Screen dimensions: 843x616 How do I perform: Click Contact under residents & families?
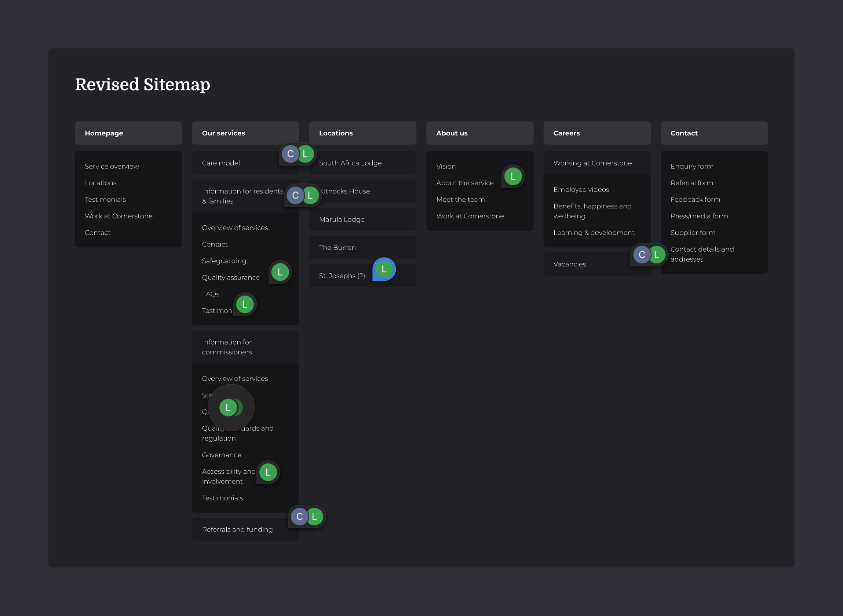tap(215, 244)
